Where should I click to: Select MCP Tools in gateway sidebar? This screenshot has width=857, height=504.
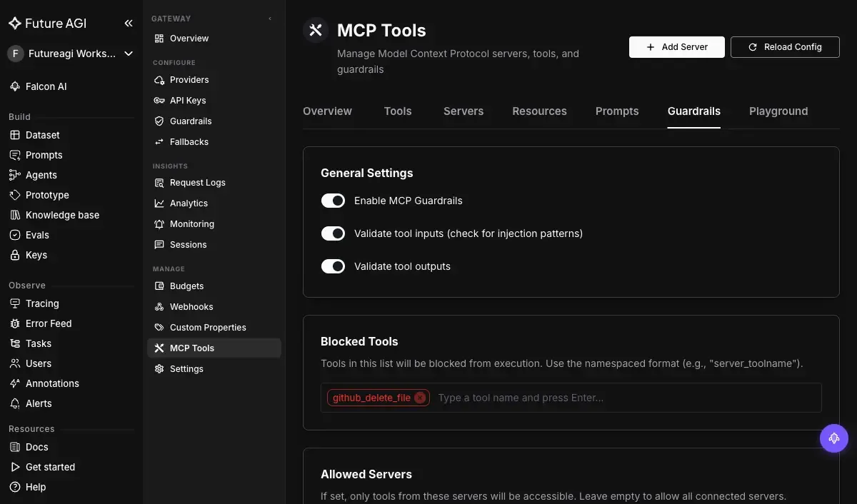pyautogui.click(x=214, y=348)
